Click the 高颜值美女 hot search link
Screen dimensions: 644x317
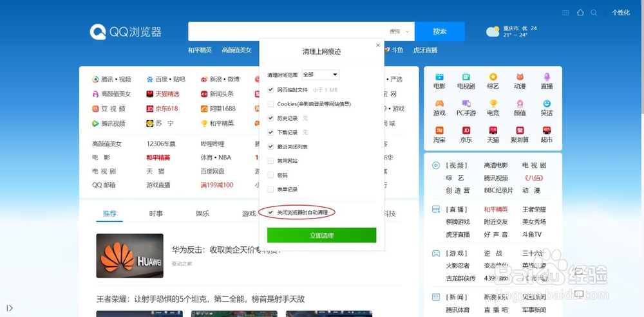[236, 50]
